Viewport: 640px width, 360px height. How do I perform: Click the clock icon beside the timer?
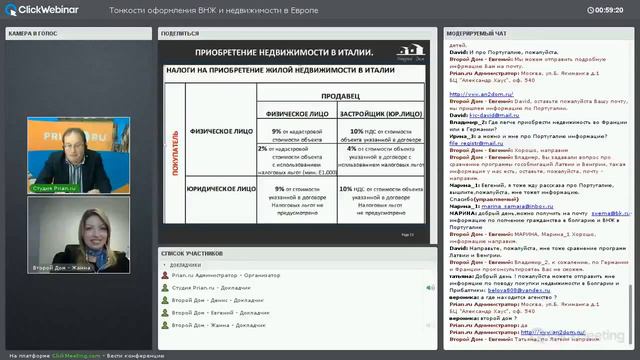tap(590, 10)
